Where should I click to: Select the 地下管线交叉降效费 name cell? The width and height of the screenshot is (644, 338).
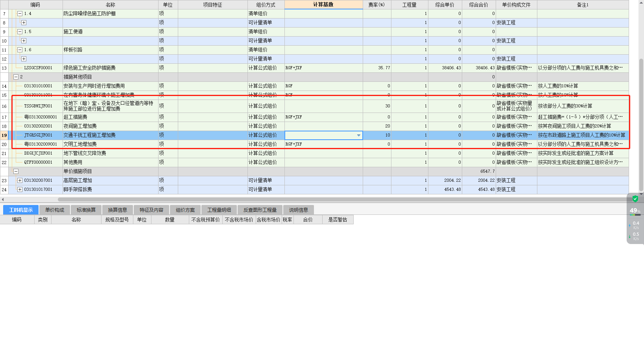click(x=111, y=153)
